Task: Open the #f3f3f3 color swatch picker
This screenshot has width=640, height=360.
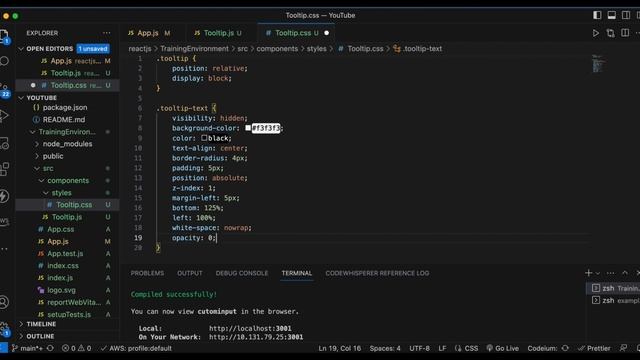Action: (248, 128)
